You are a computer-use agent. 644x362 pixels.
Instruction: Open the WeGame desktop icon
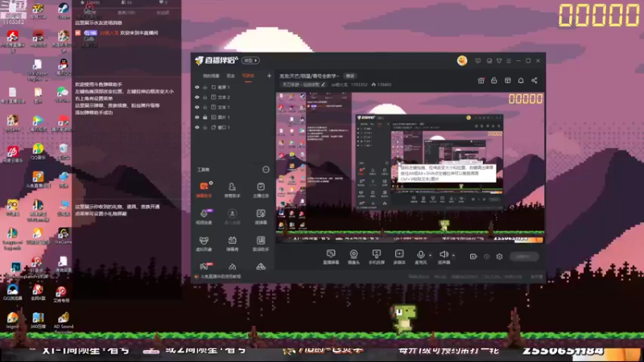pyautogui.click(x=64, y=236)
